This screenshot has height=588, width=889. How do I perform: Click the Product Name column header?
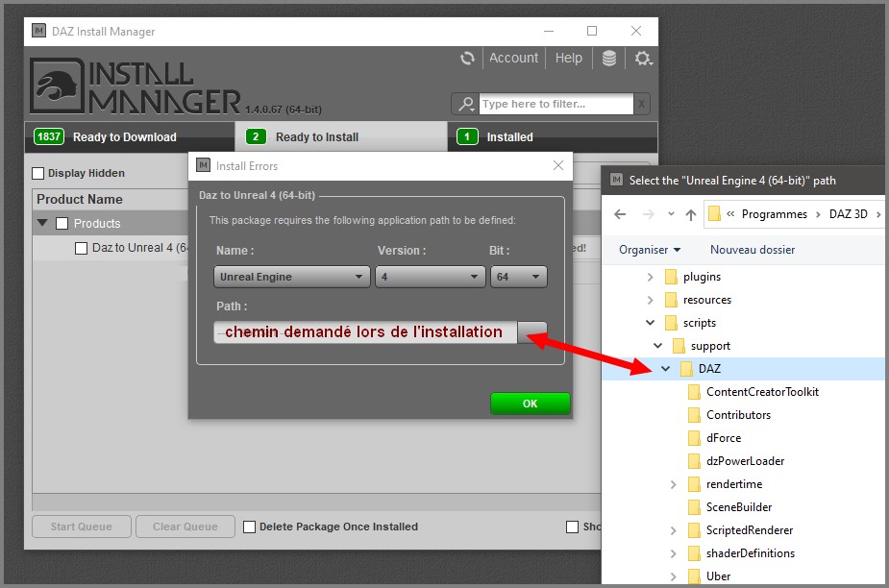click(80, 199)
